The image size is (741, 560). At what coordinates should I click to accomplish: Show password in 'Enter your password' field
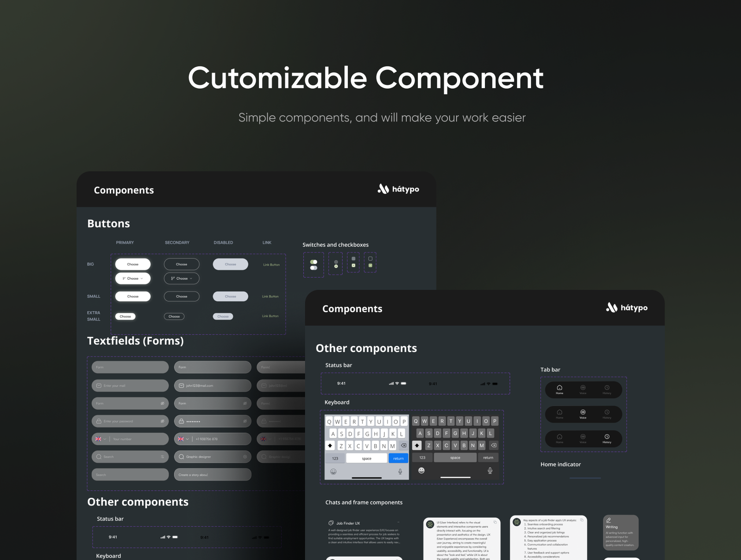pyautogui.click(x=163, y=422)
